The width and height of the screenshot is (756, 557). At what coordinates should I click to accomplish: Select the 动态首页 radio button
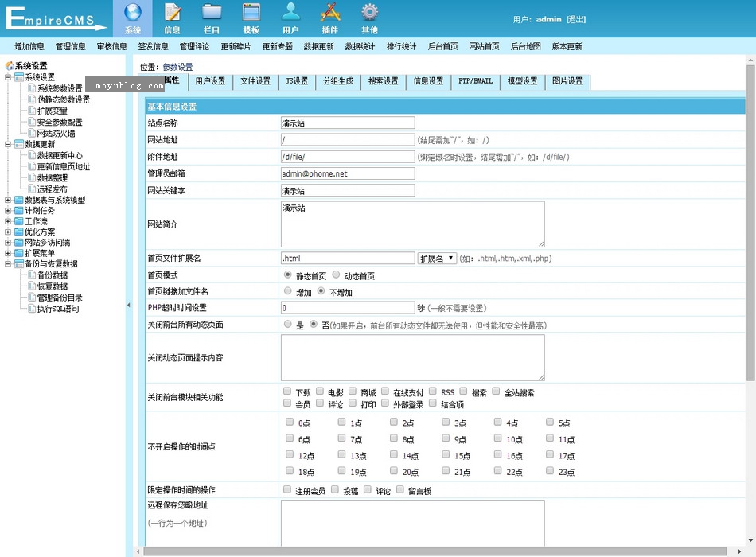click(336, 275)
